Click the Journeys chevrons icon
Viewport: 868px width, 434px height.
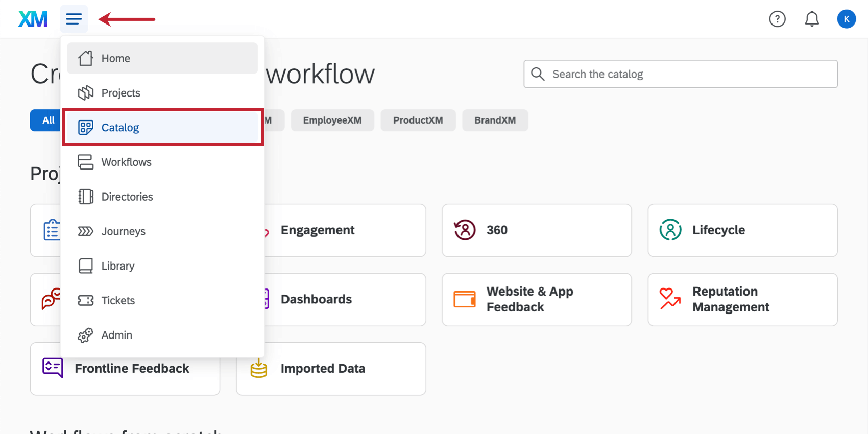point(85,231)
